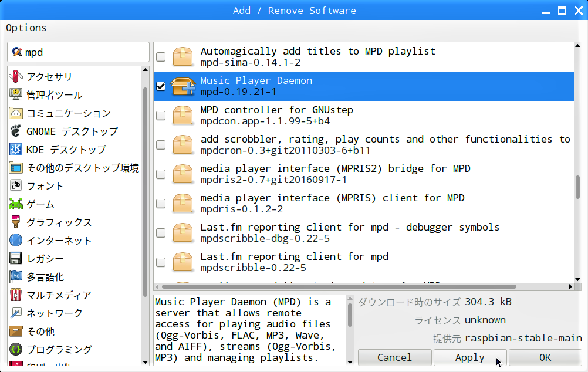Click the mpdcron package icon
588x372 pixels.
pyautogui.click(x=183, y=145)
